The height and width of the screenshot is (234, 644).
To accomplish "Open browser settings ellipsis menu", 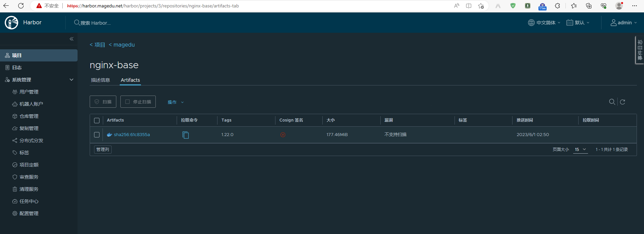I will coord(635,6).
